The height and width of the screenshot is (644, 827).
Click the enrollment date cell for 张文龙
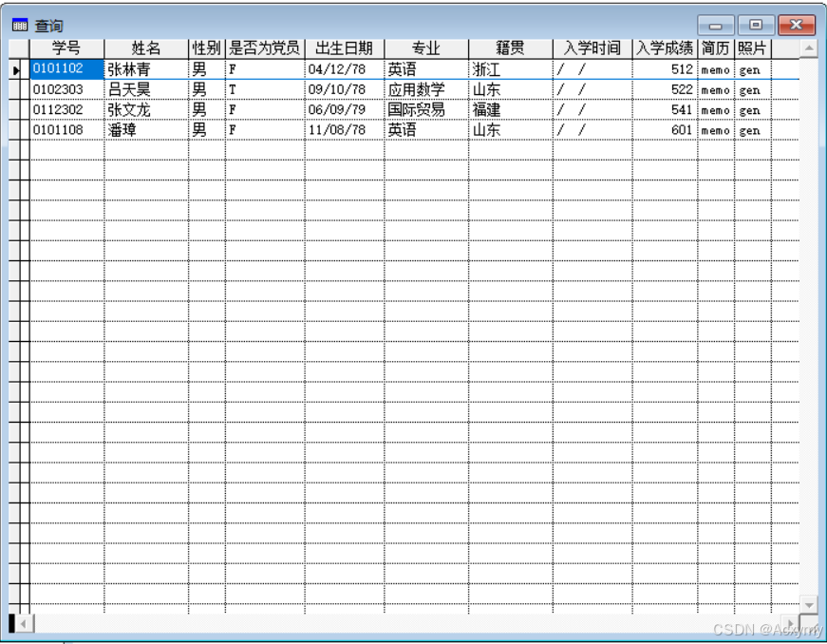coord(592,109)
